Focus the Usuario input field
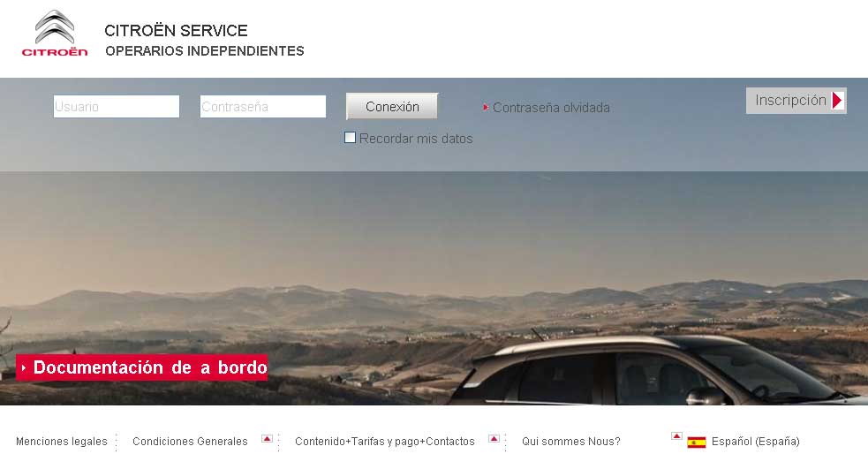The width and height of the screenshot is (868, 454). (117, 106)
